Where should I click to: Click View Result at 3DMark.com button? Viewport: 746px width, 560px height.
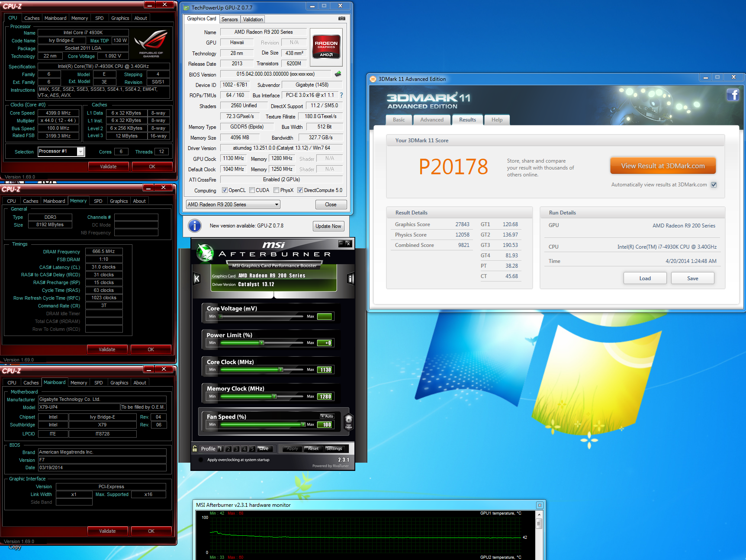663,166
